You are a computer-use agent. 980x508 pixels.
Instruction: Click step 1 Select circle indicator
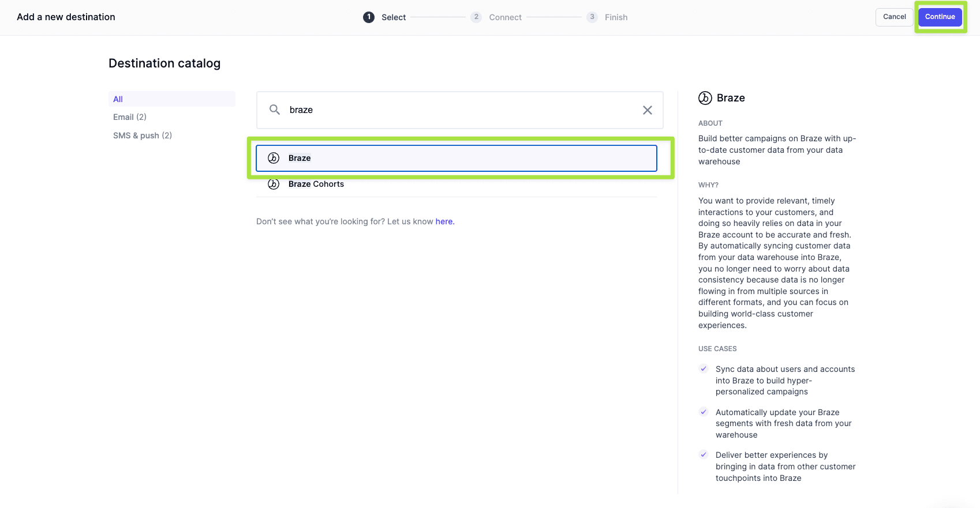click(369, 17)
